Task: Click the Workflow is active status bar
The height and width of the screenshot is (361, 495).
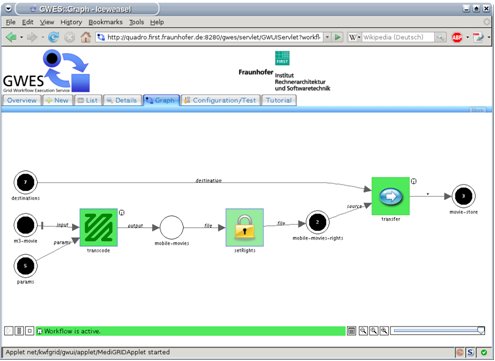Action: [191, 331]
